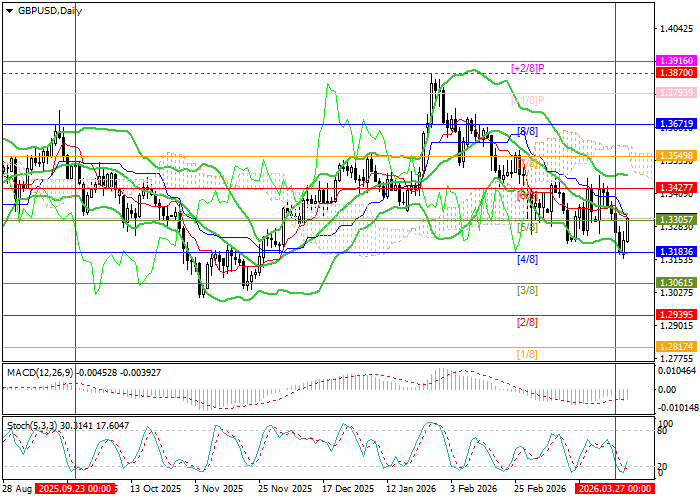Select the 2026.03.27 00:00 date marker
This screenshot has width=700, height=500.
615,489
